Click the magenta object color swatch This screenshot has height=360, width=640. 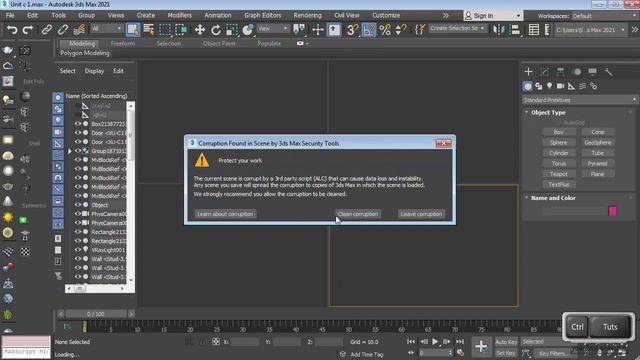point(612,211)
